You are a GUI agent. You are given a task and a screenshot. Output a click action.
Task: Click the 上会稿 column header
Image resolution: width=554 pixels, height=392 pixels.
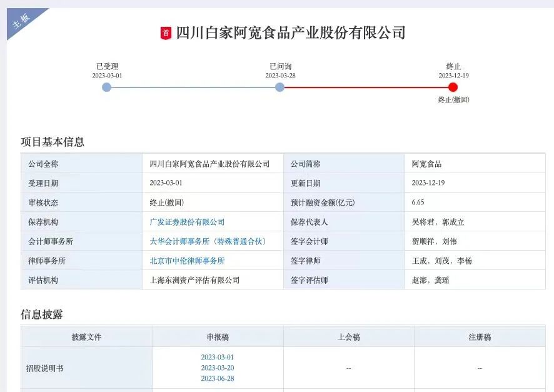(348, 337)
